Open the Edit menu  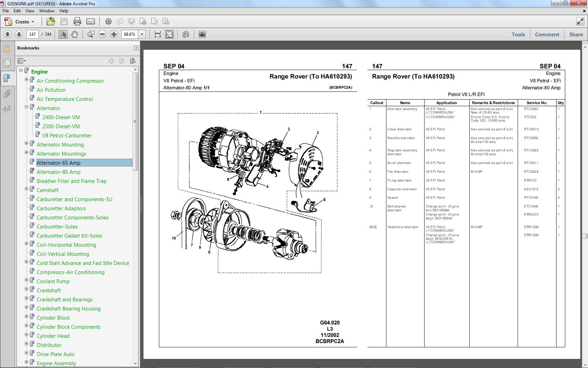[17, 11]
